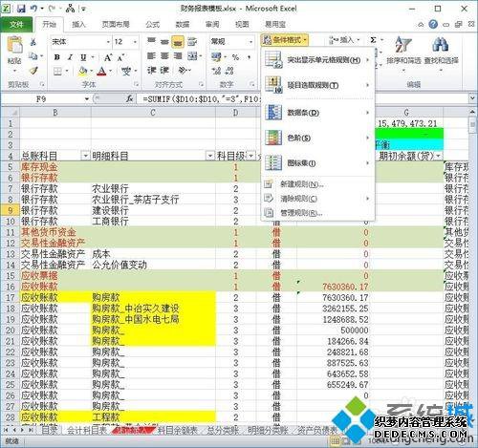Click the AutoSum sigma icon
The image size is (478, 448).
pos(373,40)
